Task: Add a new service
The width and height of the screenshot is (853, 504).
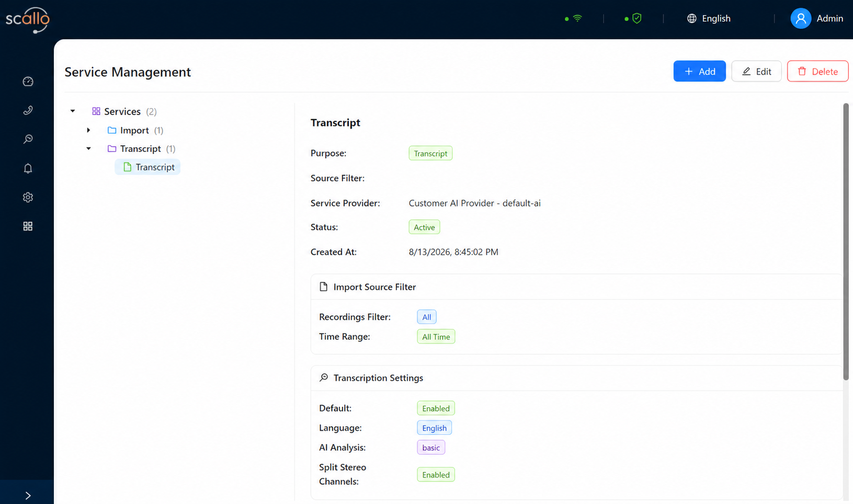Action: [x=699, y=72]
